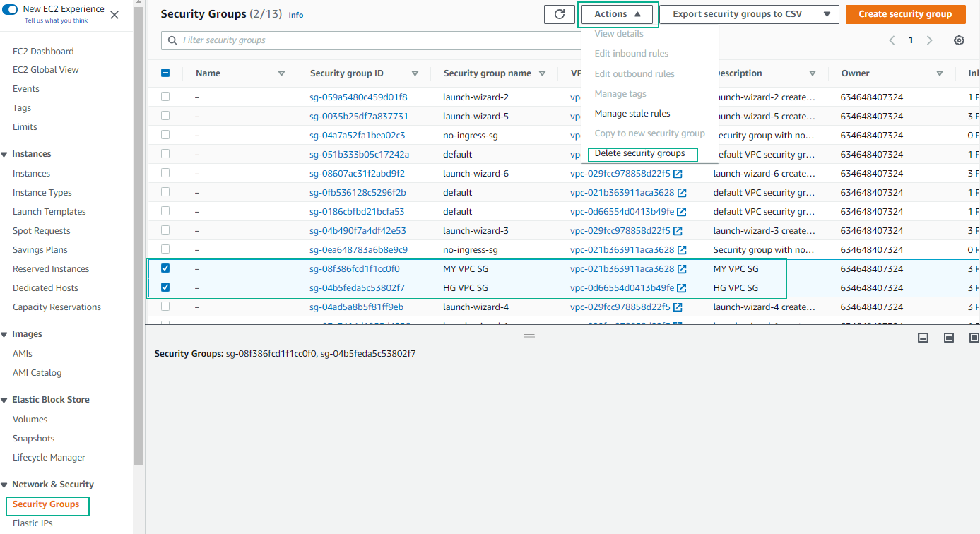Click external link icon in launch-wizard-4 row
Viewport: 980px width, 534px height.
[678, 307]
